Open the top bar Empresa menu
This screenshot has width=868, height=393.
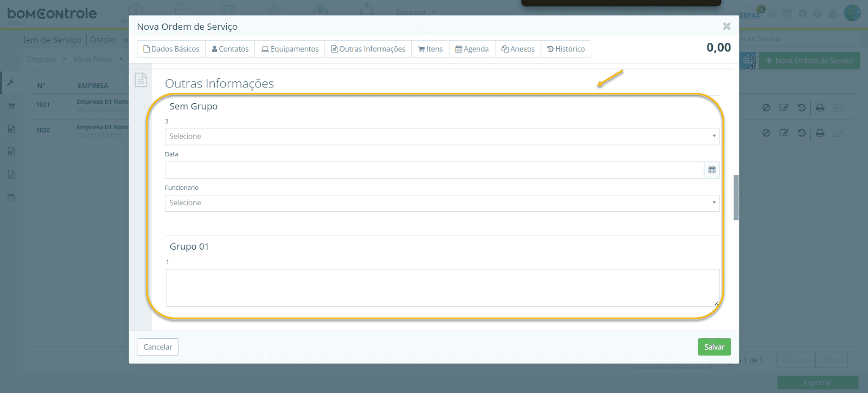[416, 12]
